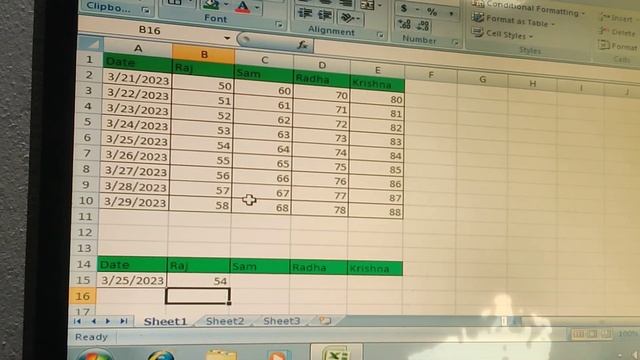Click the Insert cells button
640x360 pixels.
click(x=616, y=18)
